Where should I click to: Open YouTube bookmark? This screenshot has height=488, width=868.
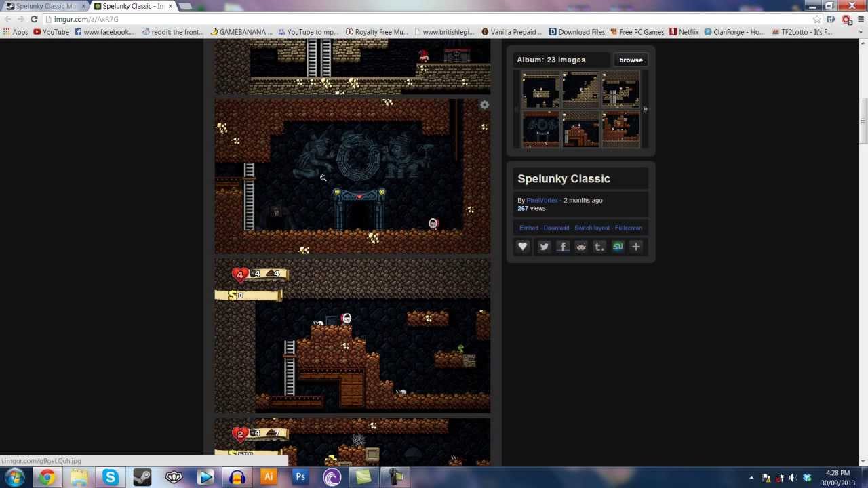[52, 32]
